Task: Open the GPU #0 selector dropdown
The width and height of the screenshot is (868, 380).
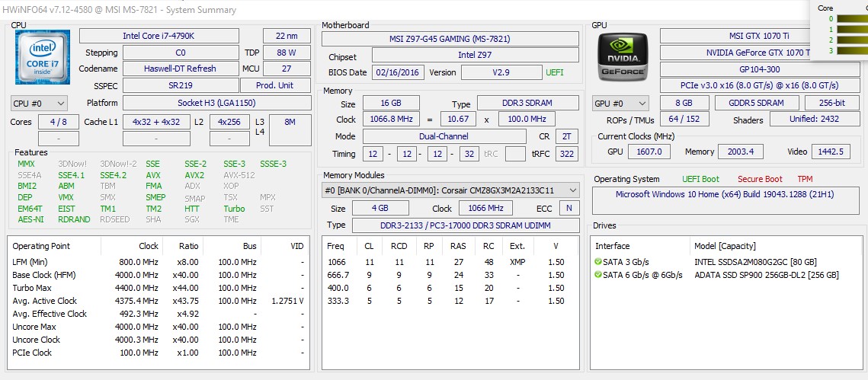Action: [x=620, y=104]
